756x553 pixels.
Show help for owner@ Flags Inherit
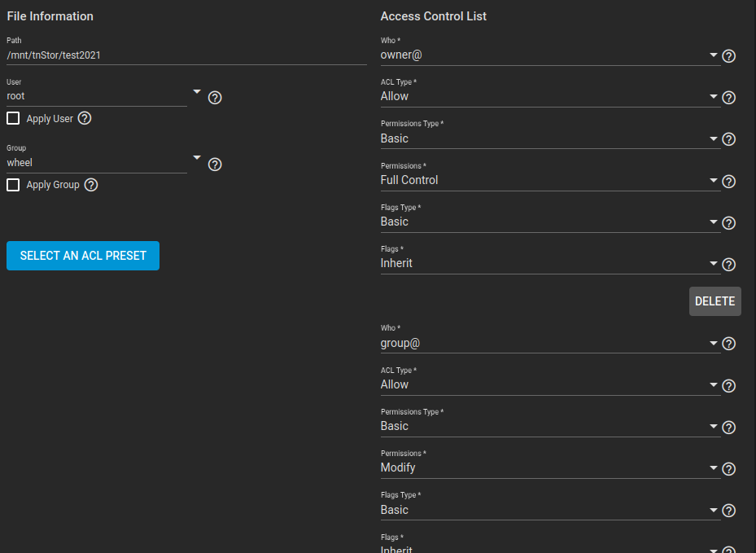pos(728,265)
